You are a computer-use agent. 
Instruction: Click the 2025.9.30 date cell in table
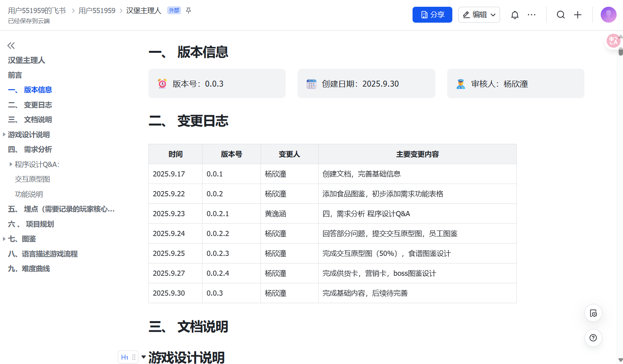[x=175, y=293]
